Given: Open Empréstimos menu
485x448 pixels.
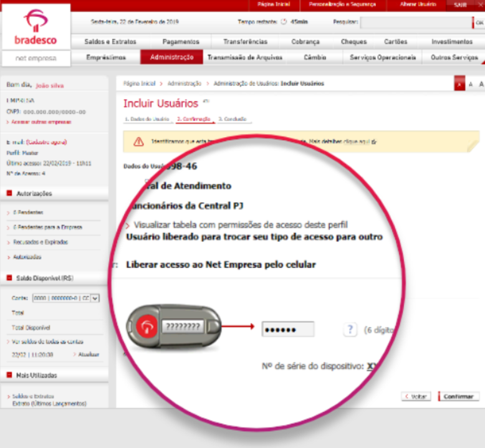Looking at the screenshot, I should click(106, 57).
